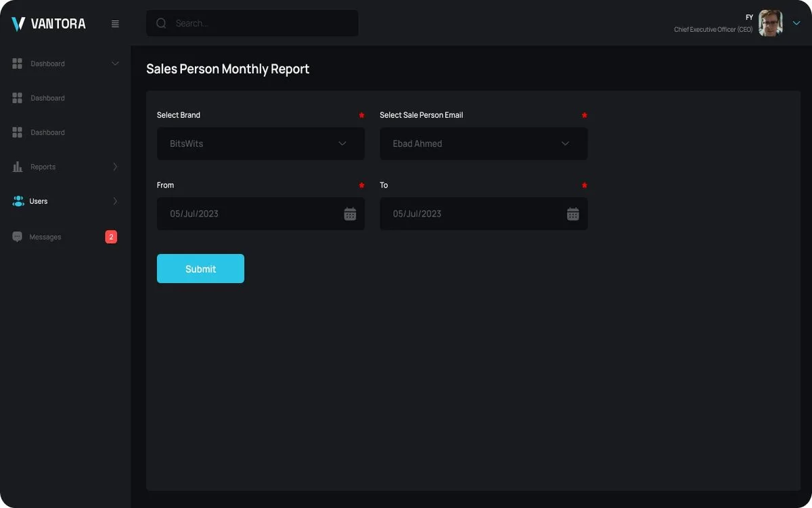This screenshot has width=812, height=508.
Task: Open the Users sidebar menu
Action: [x=65, y=201]
